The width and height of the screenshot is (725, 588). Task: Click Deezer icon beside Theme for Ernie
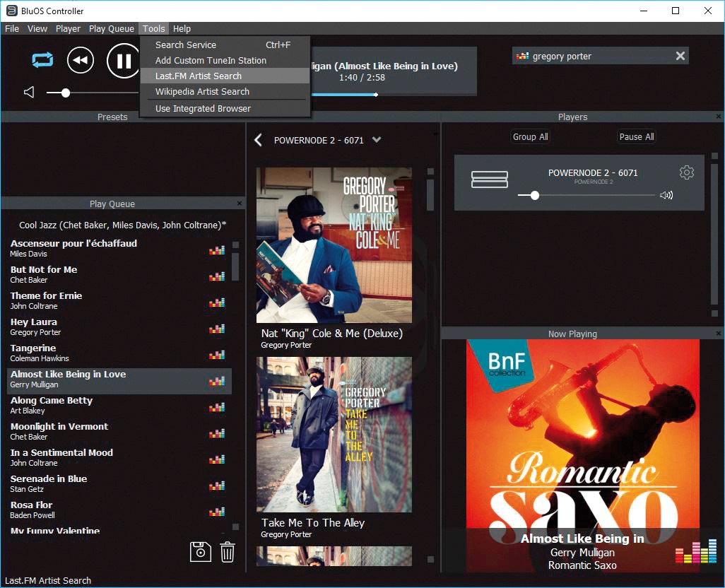tap(217, 302)
